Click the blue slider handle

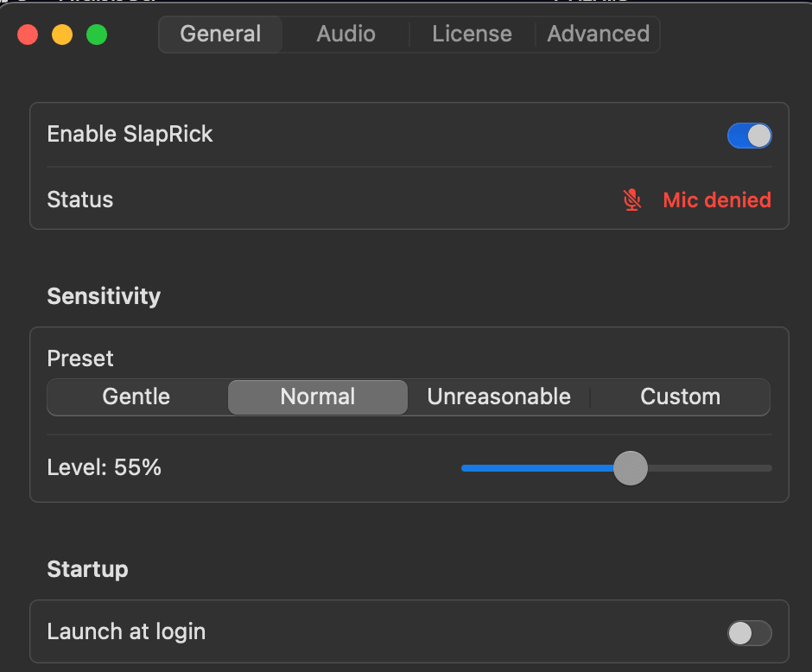631,468
